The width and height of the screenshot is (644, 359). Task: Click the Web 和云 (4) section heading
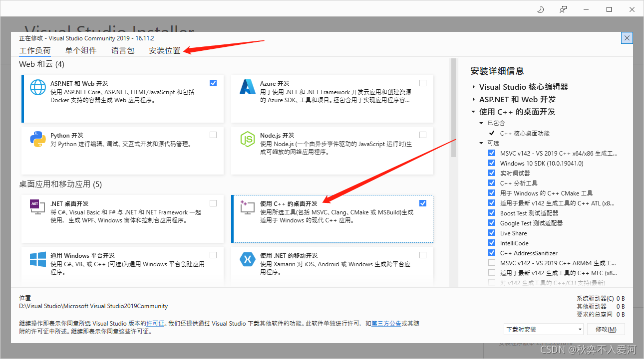41,64
